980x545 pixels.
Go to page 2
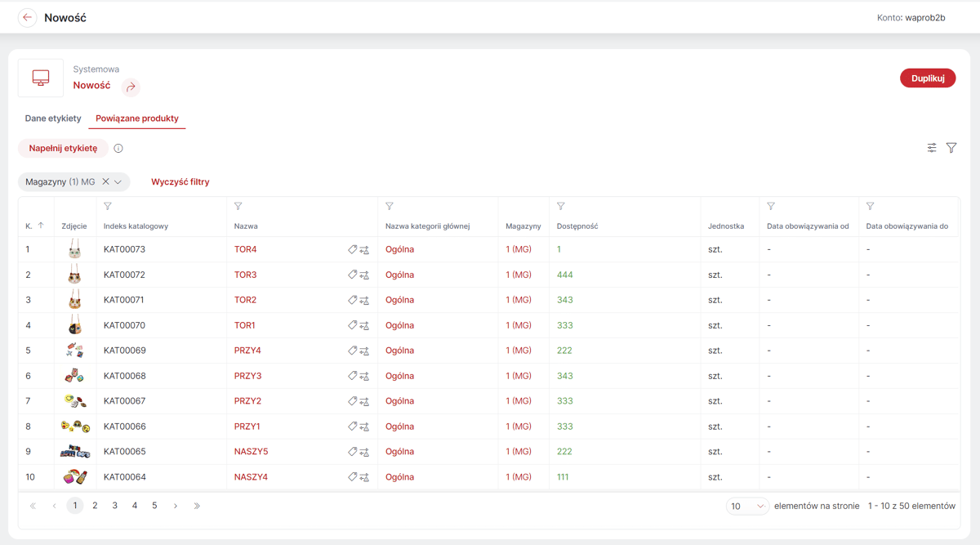pos(95,506)
